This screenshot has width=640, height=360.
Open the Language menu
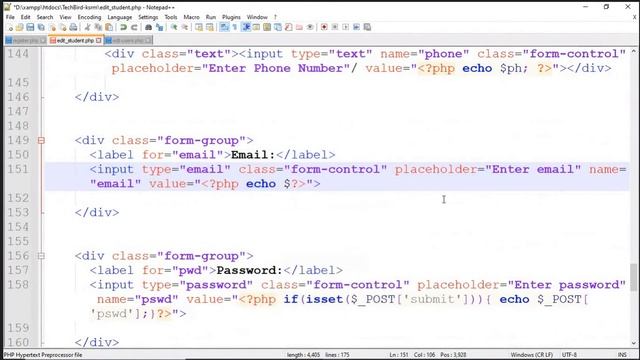120,17
